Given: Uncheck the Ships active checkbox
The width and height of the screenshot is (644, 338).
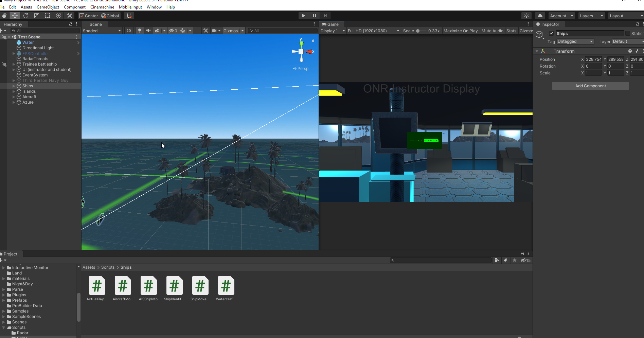Looking at the screenshot, I should [x=551, y=33].
